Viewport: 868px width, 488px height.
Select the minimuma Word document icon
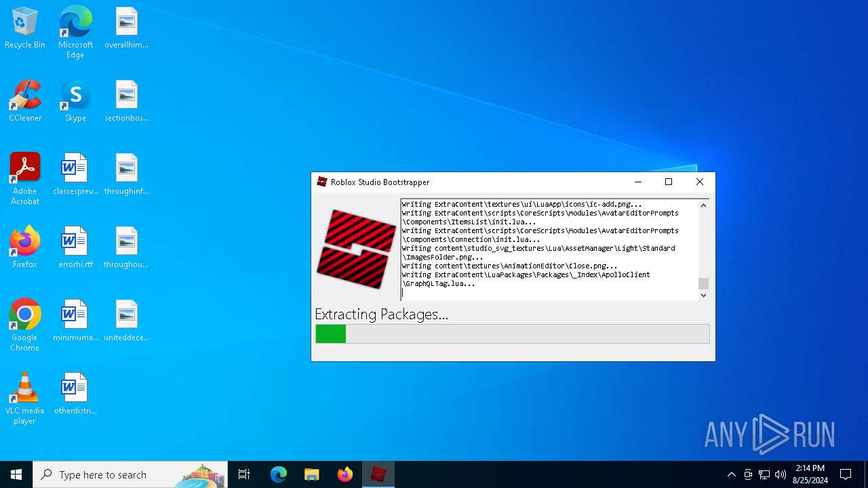(x=75, y=320)
